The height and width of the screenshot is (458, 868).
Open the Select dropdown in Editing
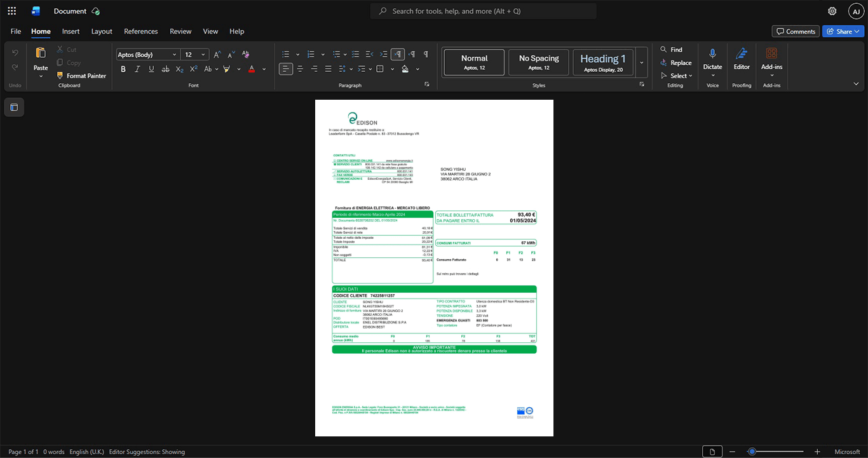677,76
